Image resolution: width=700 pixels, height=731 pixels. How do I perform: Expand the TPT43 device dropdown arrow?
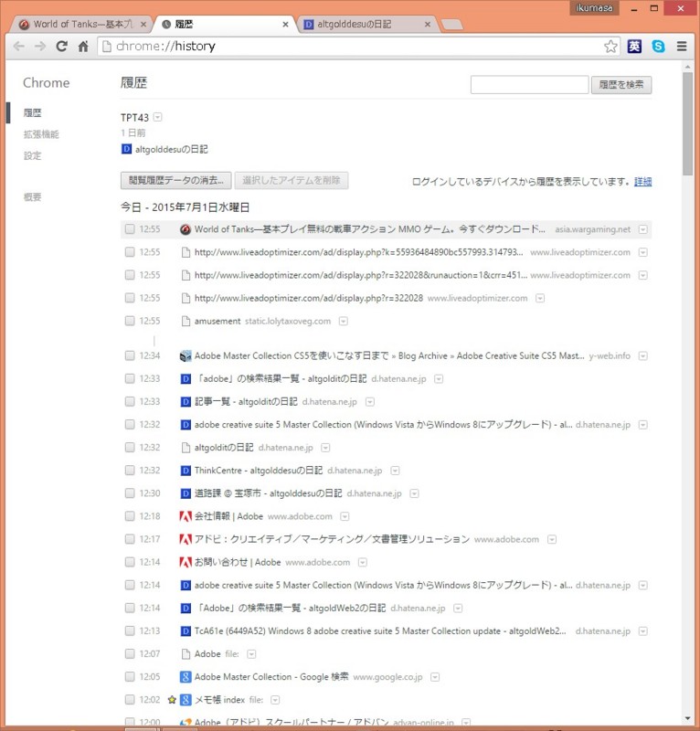(157, 117)
